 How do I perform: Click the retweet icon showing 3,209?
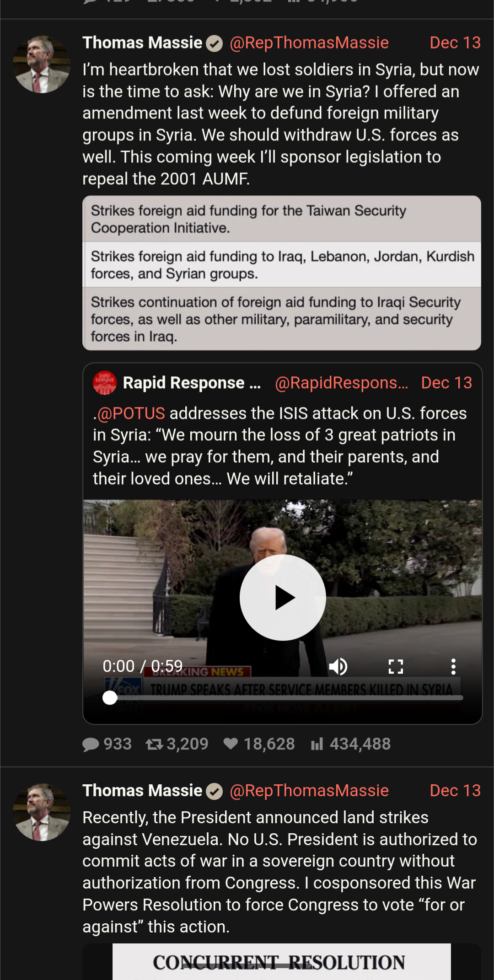[154, 744]
